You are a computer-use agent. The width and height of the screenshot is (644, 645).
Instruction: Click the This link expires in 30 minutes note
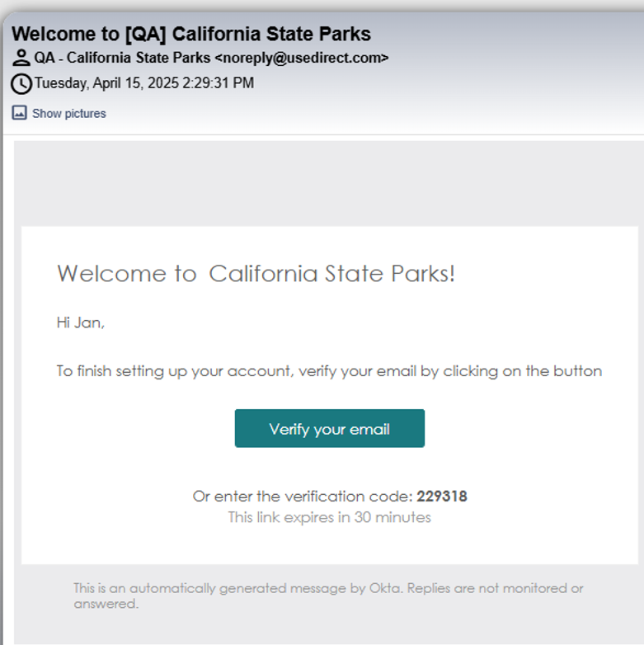(x=329, y=518)
